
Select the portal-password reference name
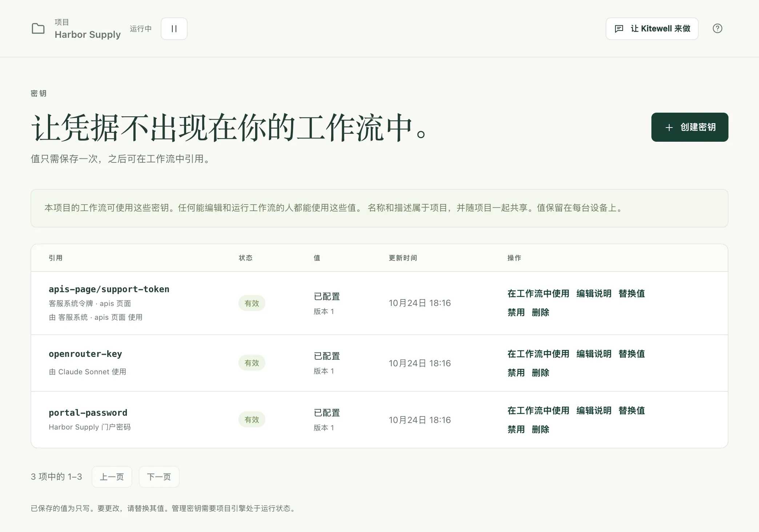click(88, 413)
